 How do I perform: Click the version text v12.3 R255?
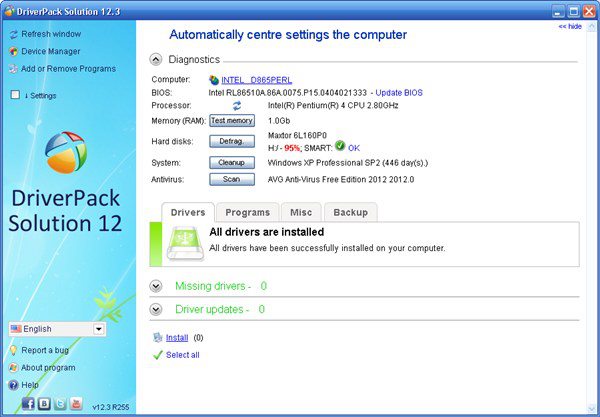(x=111, y=407)
